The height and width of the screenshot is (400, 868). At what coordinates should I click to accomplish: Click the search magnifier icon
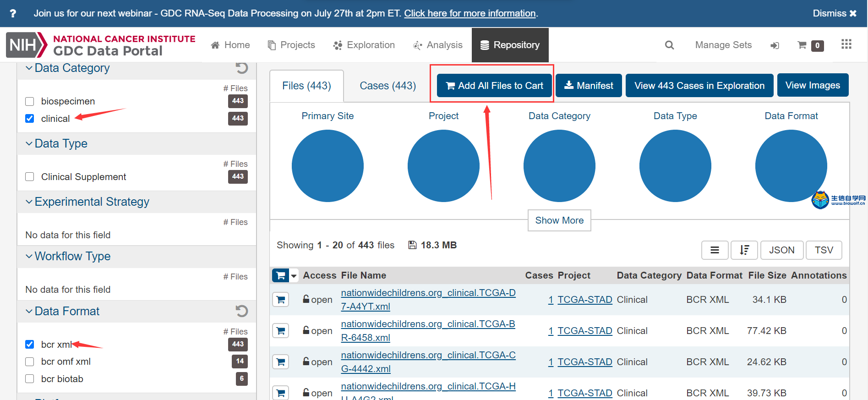669,45
